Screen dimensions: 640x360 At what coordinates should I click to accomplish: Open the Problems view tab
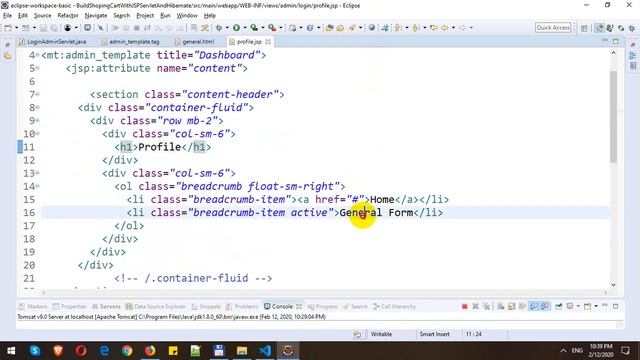[242, 307]
